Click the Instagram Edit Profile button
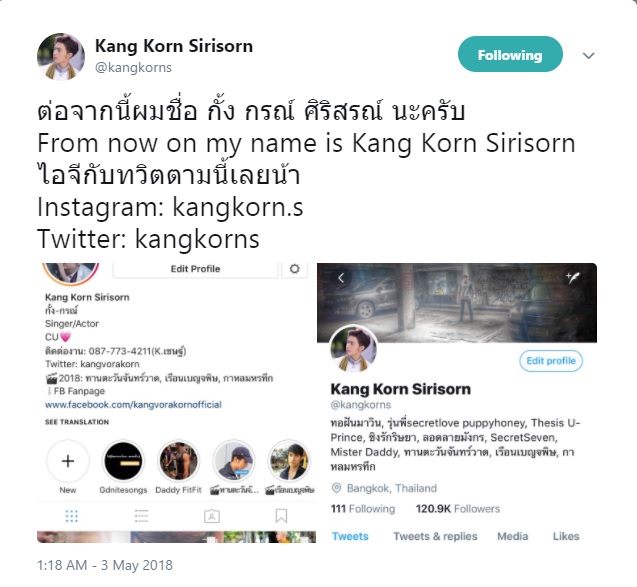The image size is (637, 587). pos(195,269)
